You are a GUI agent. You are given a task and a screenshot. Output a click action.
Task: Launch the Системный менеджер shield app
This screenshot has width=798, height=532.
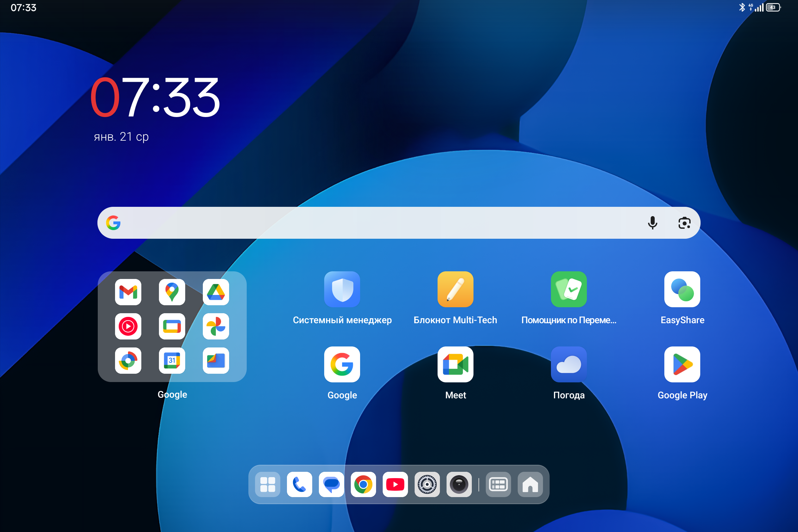(342, 289)
